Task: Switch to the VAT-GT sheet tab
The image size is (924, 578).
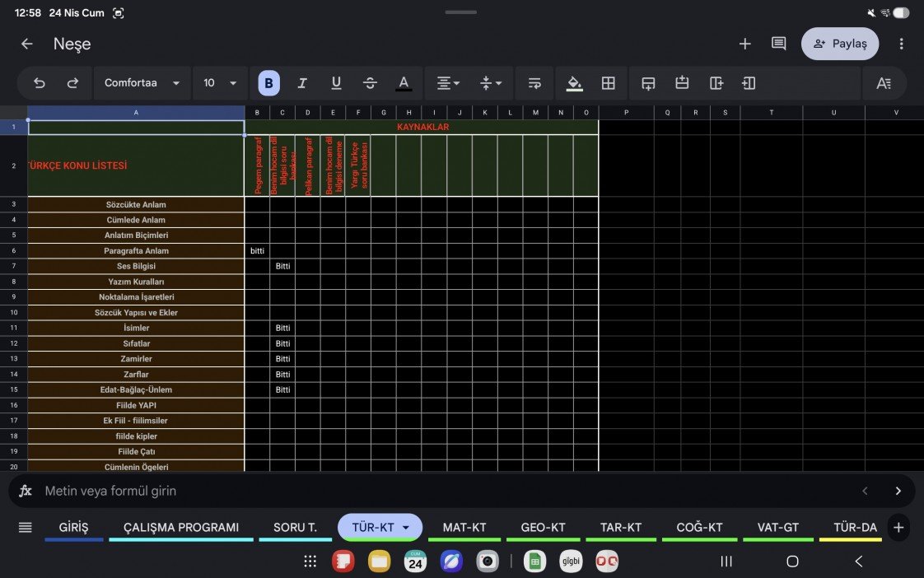Action: (778, 527)
